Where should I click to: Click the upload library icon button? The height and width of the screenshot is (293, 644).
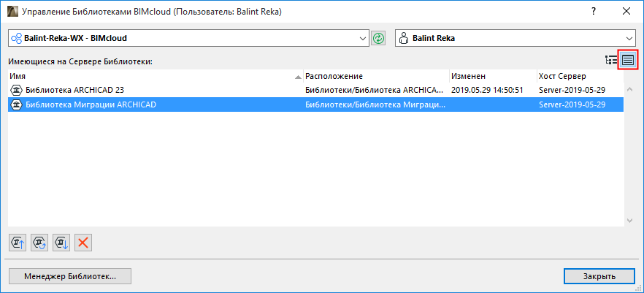pos(18,243)
